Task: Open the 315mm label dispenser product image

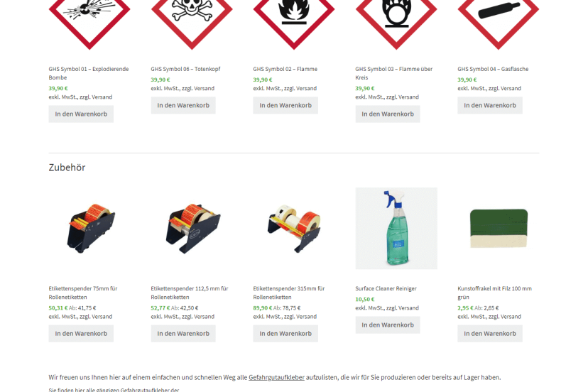Action: [x=294, y=229]
